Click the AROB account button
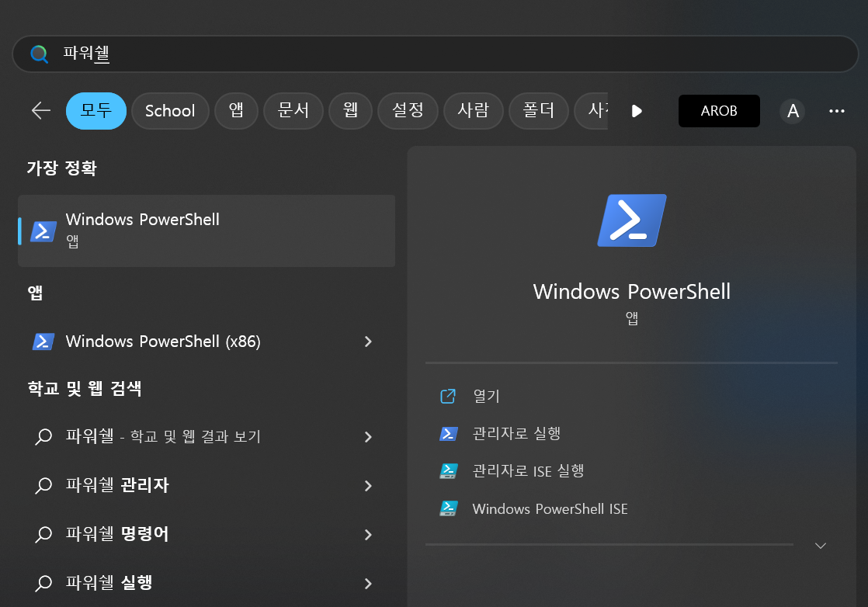 point(719,111)
